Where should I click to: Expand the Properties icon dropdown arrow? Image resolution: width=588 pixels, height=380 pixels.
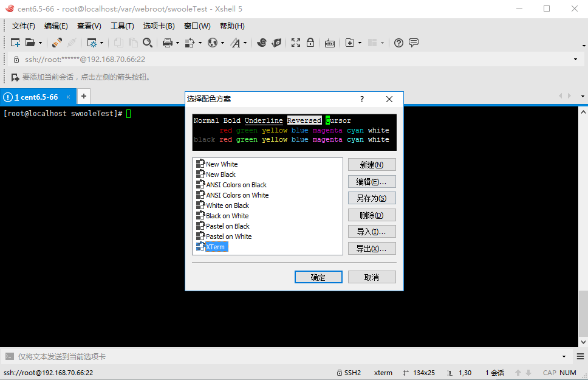tap(101, 43)
